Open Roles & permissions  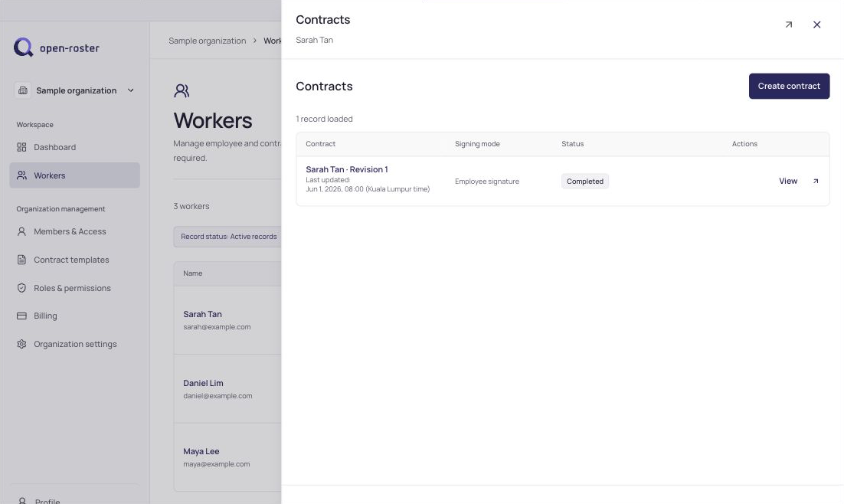75,287
